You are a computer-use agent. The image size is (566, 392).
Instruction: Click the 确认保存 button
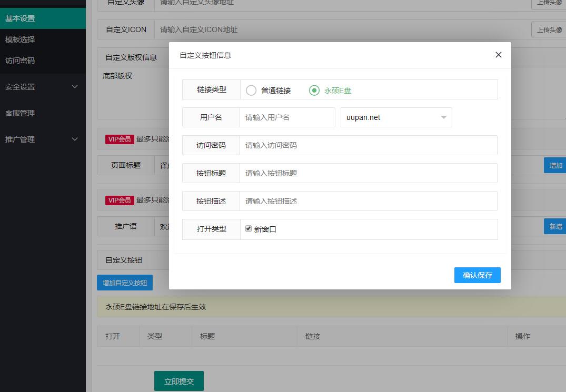pos(477,275)
